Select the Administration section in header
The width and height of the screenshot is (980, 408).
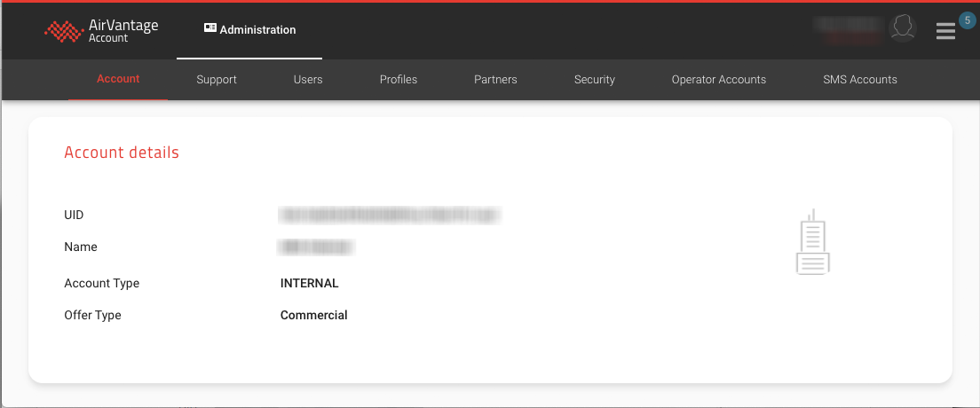(249, 30)
